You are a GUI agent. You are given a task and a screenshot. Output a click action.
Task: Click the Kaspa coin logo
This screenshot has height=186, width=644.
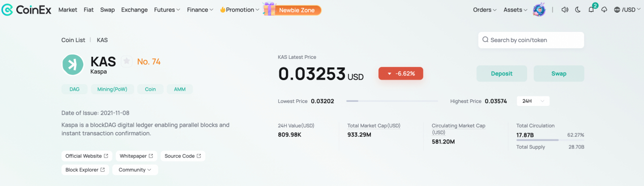click(x=73, y=64)
